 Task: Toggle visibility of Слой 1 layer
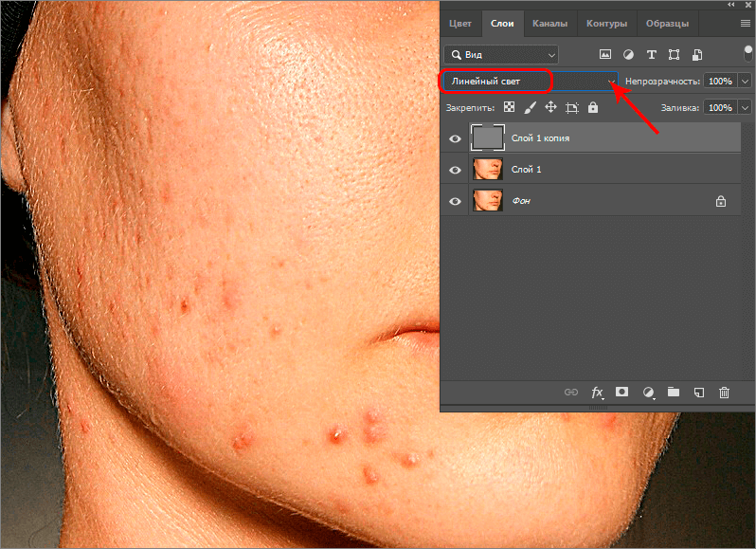point(455,170)
